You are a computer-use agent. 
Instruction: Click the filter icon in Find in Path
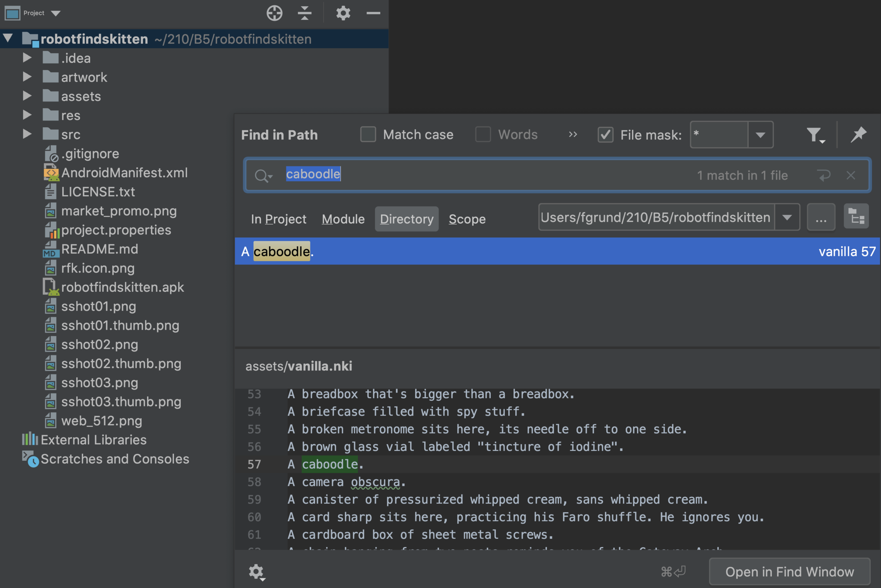click(814, 135)
